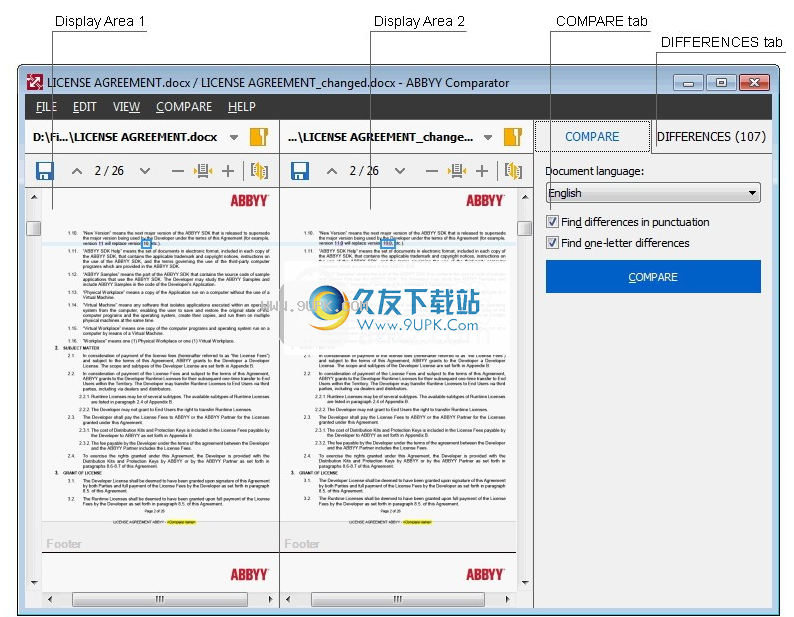The image size is (794, 617).
Task: Click left horizontal scrollbar right arrow
Action: coord(270,599)
